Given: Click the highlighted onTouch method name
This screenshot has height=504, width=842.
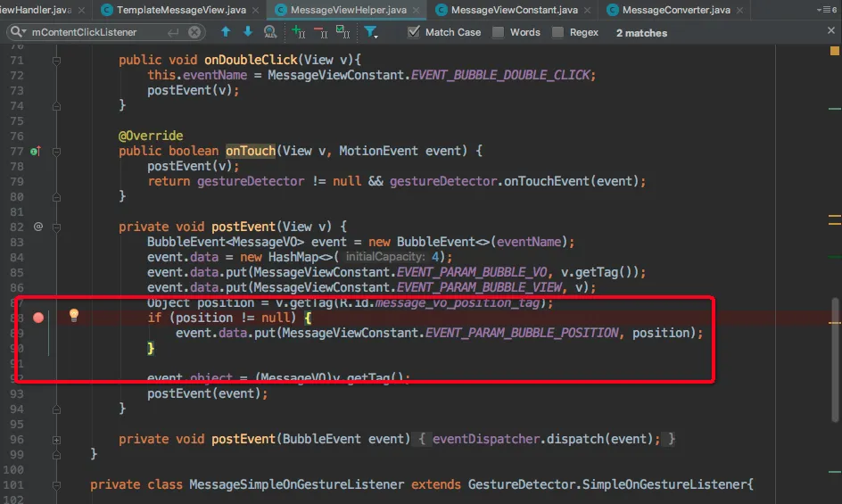Looking at the screenshot, I should [251, 151].
